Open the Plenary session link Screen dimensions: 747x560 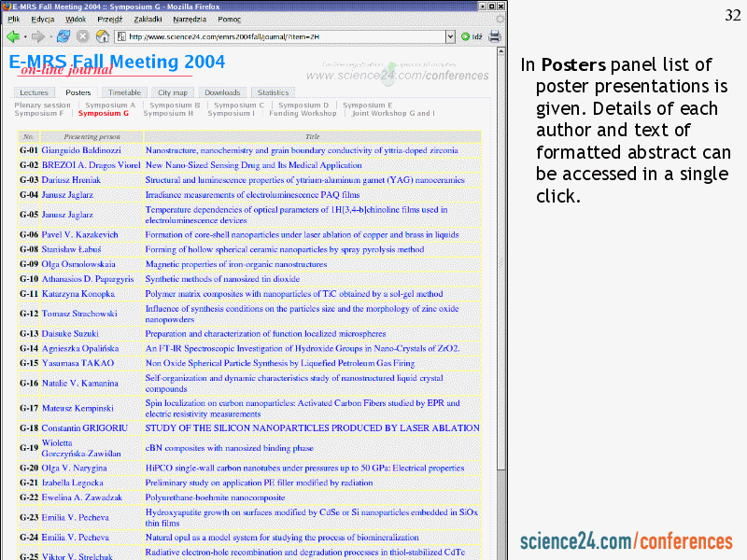tap(42, 105)
